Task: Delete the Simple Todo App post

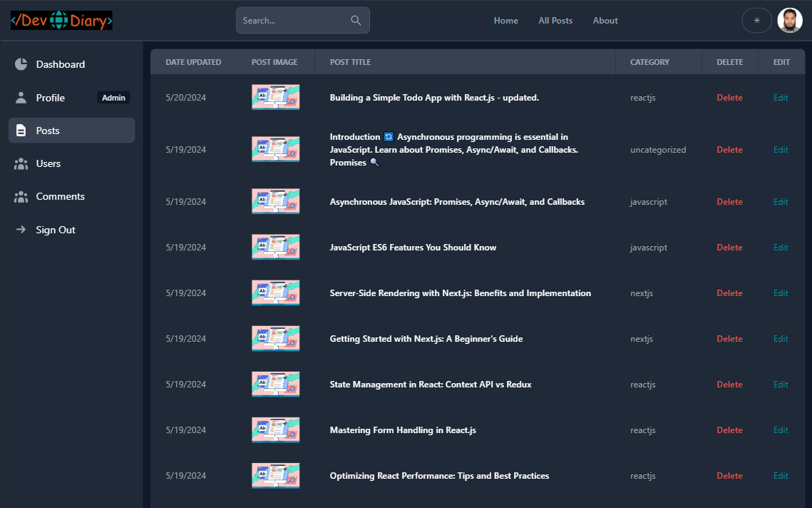Action: click(729, 98)
